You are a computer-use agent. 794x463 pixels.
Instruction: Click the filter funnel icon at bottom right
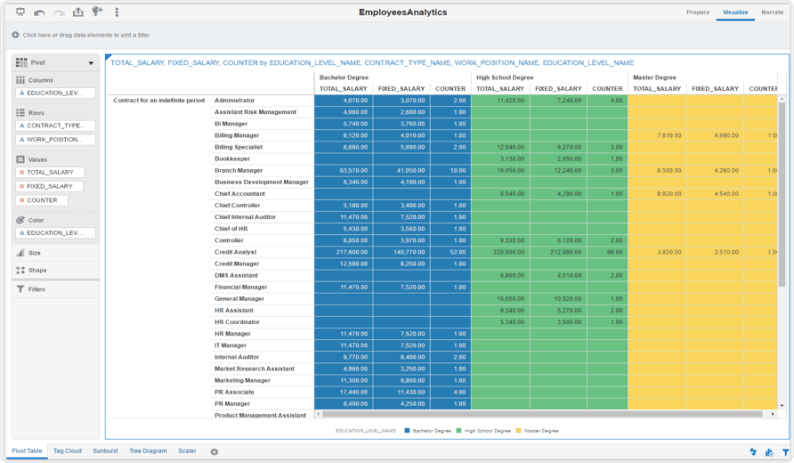(x=785, y=452)
